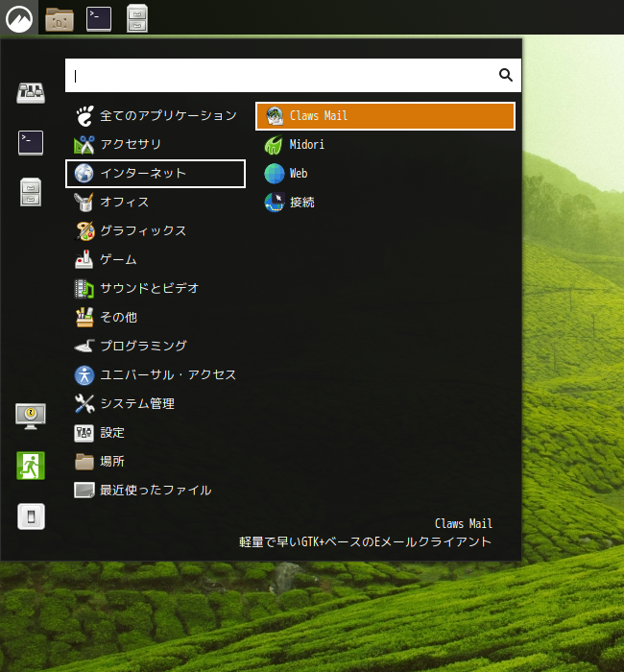
Task: Open the アクセサリ category
Action: point(156,144)
